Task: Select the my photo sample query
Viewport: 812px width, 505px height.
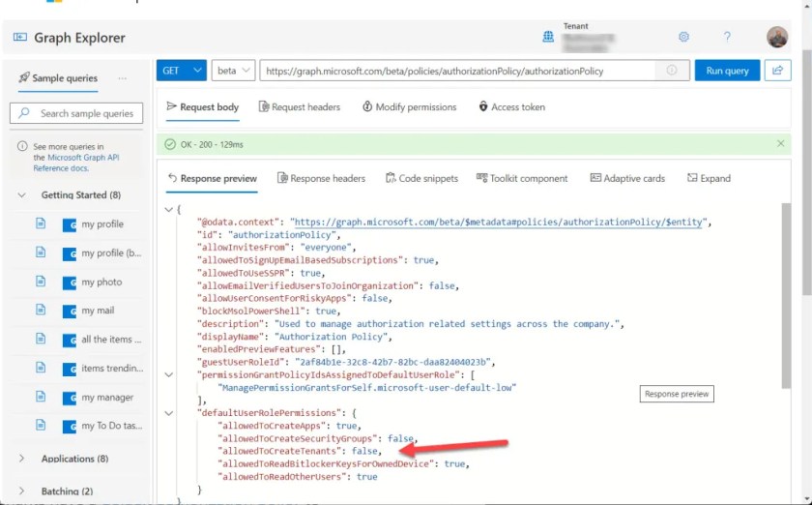Action: (101, 282)
